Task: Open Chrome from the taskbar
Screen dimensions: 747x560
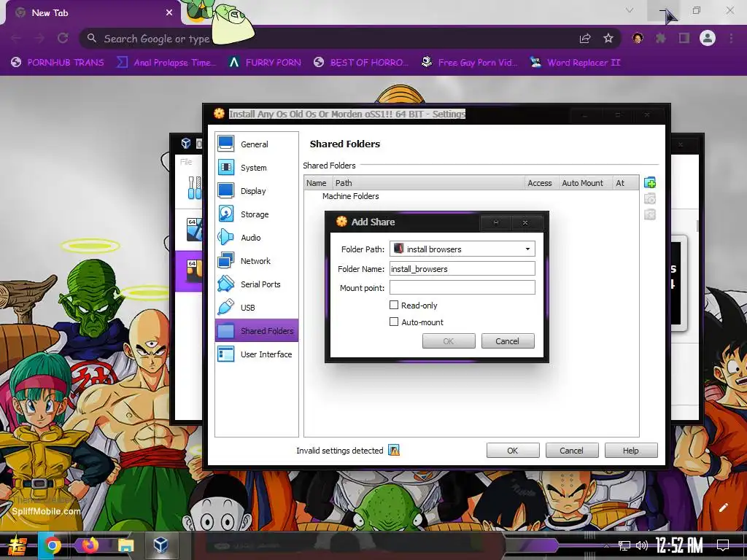Action: tap(52, 545)
